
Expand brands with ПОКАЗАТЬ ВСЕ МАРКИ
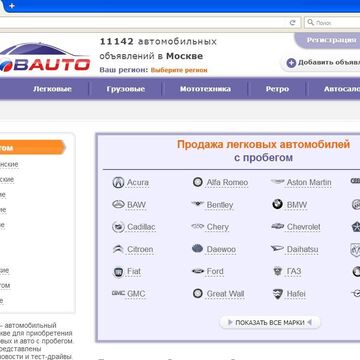[270, 323]
